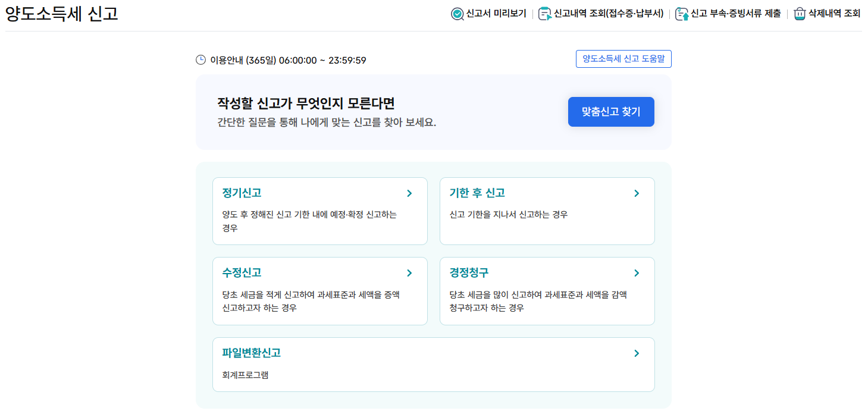868x411 pixels.
Task: Expand the 기한 후 신고 card chevron
Action: (636, 193)
